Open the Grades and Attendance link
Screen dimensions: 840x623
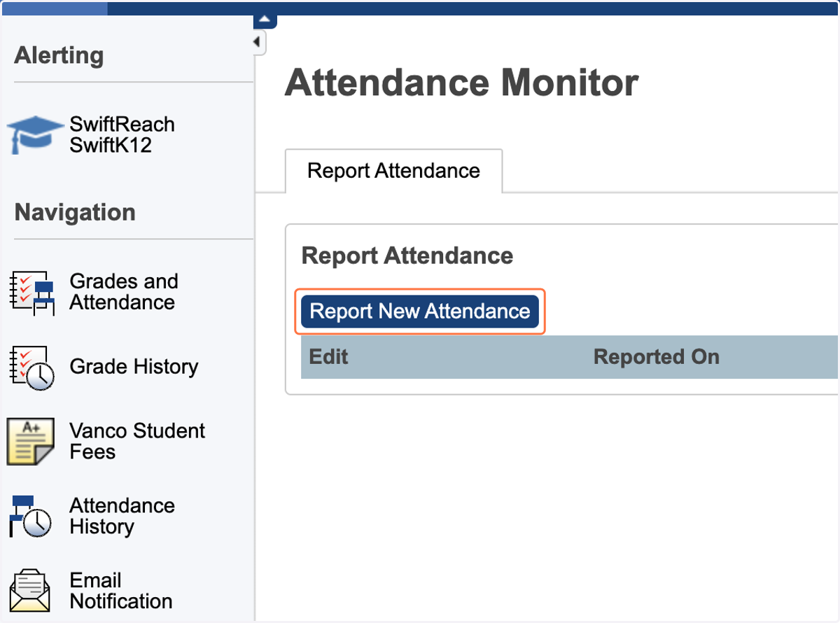click(x=124, y=292)
